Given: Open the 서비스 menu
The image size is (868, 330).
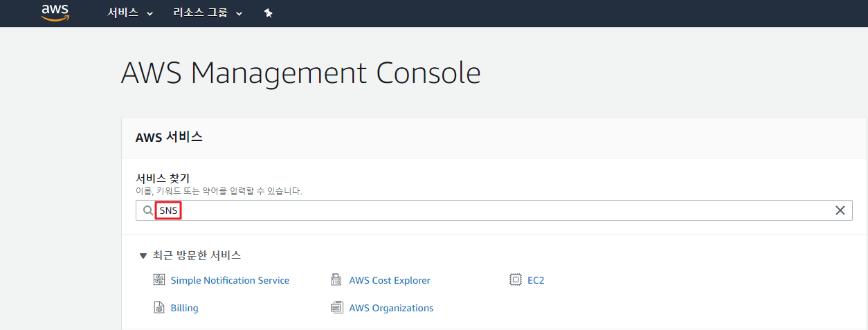Looking at the screenshot, I should click(x=123, y=13).
